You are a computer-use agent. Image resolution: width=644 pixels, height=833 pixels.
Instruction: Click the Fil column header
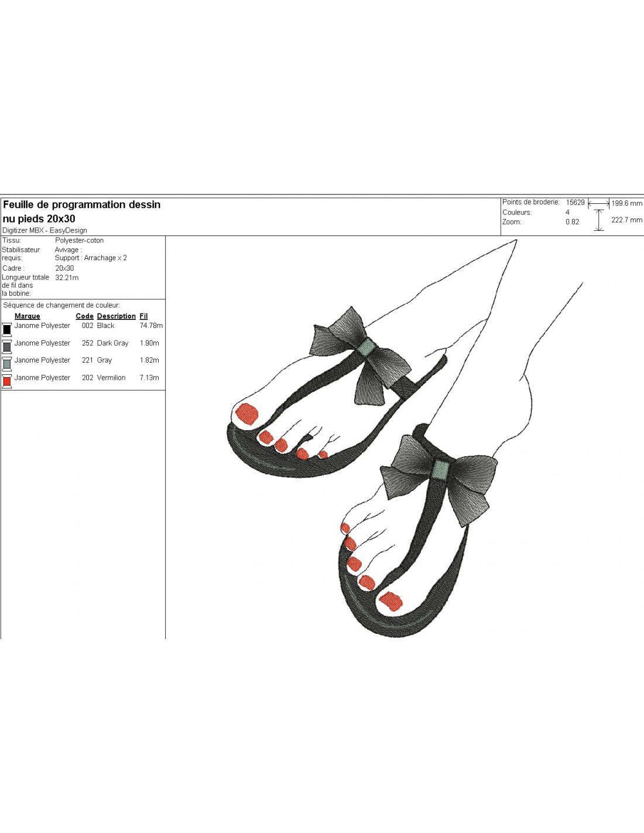pos(143,316)
